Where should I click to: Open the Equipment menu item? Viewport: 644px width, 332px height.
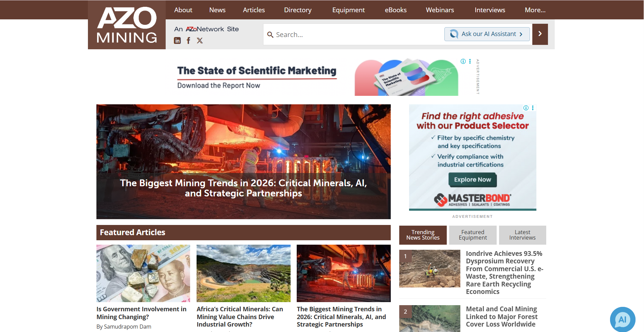click(348, 10)
